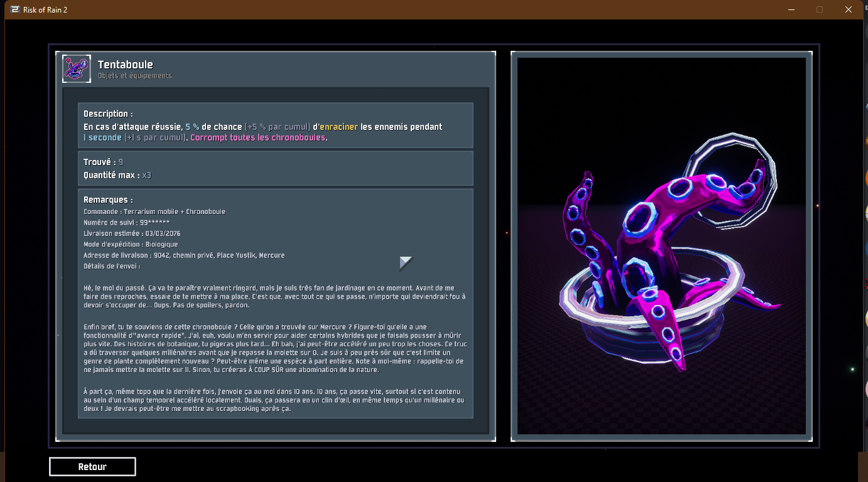Screen dimensions: 868x482
Task: Click the 'Quantité max : x3' line
Action: [117, 175]
